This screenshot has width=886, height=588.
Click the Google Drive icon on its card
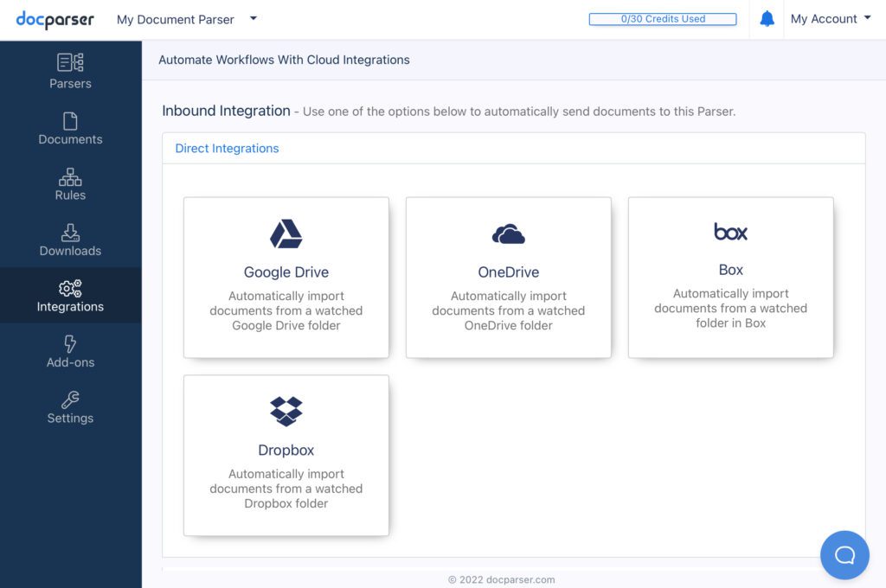(286, 232)
